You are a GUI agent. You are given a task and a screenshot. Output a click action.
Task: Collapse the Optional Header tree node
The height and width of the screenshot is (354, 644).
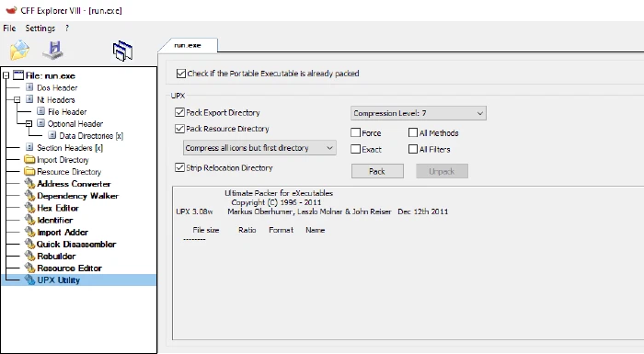coord(29,123)
